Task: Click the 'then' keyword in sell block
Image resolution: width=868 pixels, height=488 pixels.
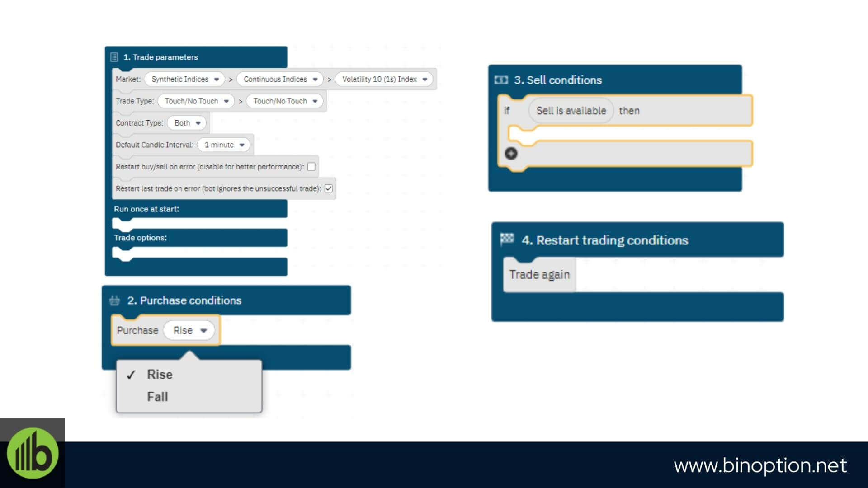Action: pos(629,111)
